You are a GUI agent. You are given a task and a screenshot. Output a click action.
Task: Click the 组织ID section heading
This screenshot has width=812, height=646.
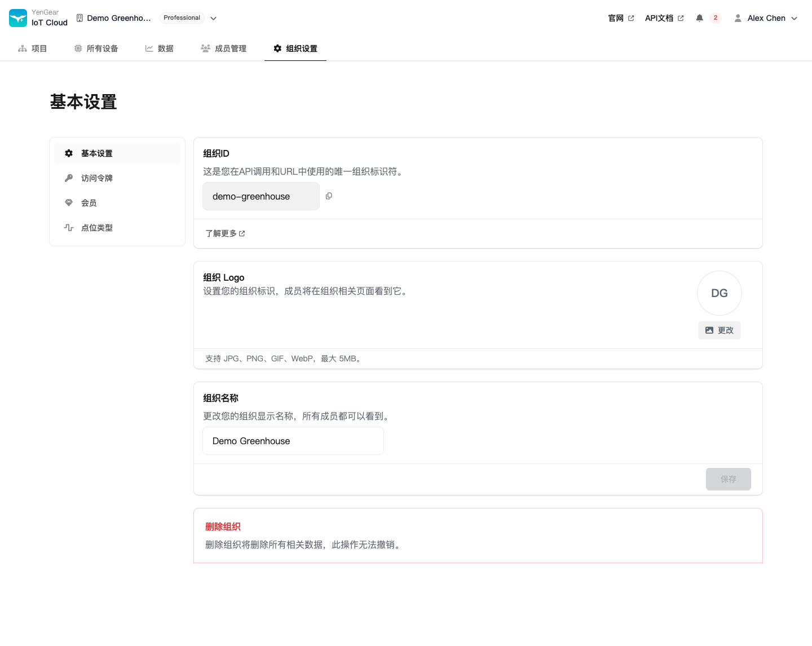(x=216, y=153)
